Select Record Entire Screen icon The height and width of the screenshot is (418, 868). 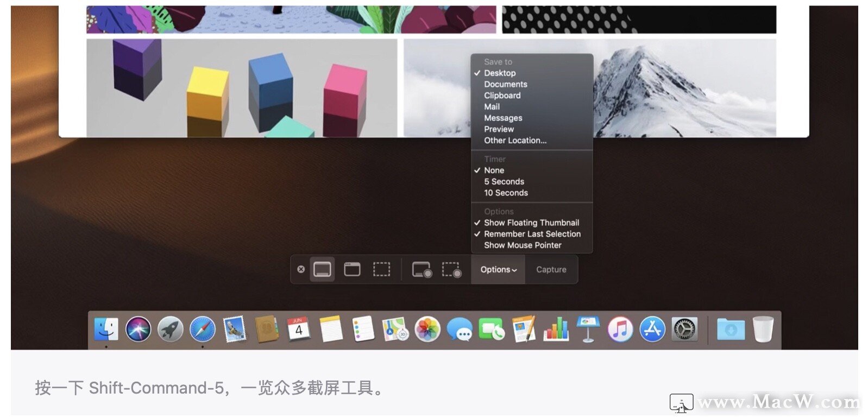coord(422,270)
